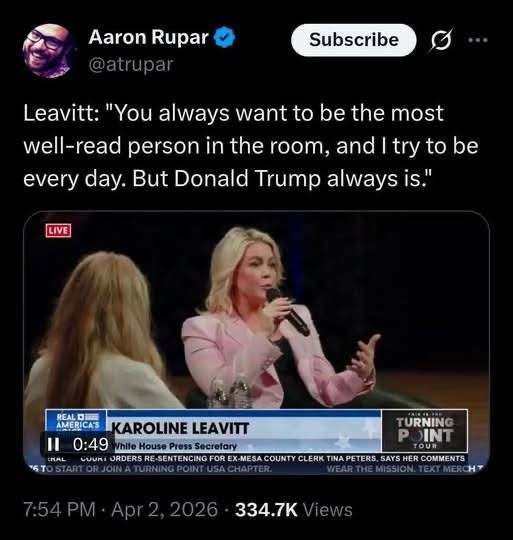
Task: Open Aaron Rupar's profile avatar
Action: click(48, 51)
